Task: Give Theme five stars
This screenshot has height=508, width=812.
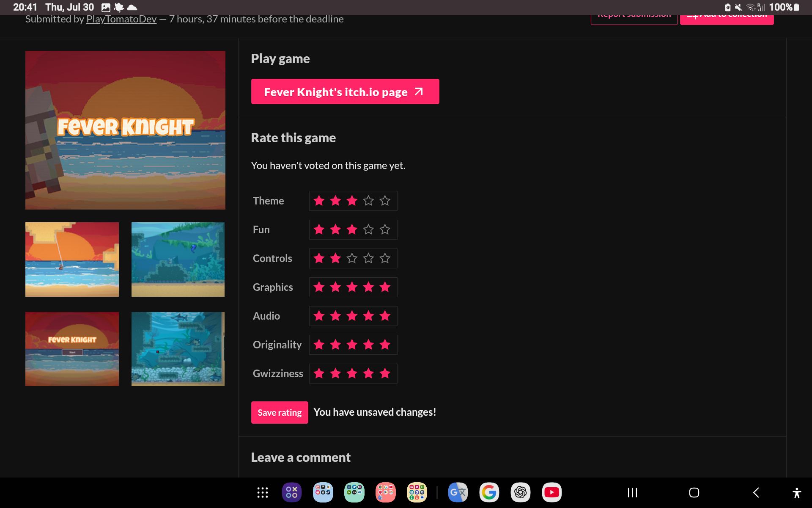Action: coord(385,201)
